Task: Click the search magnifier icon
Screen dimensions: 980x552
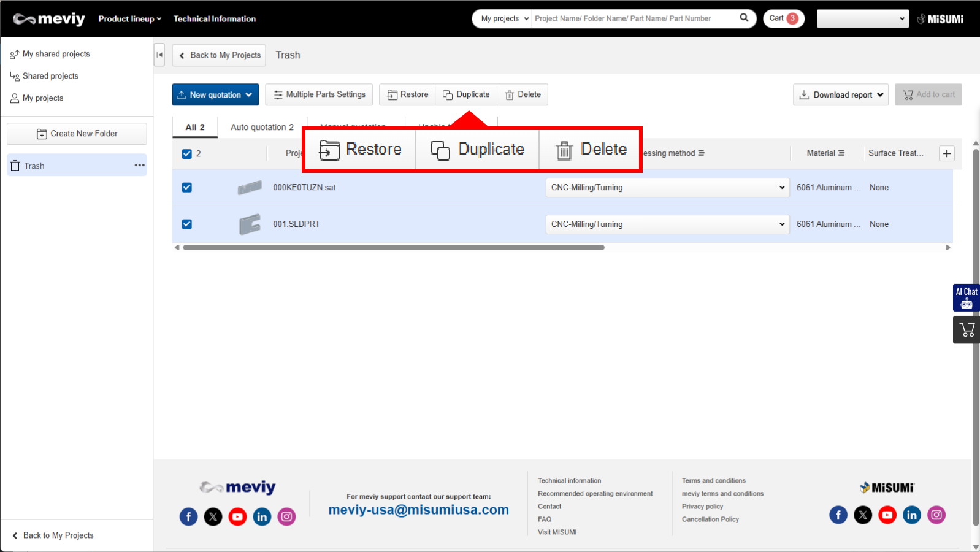Action: click(x=744, y=18)
